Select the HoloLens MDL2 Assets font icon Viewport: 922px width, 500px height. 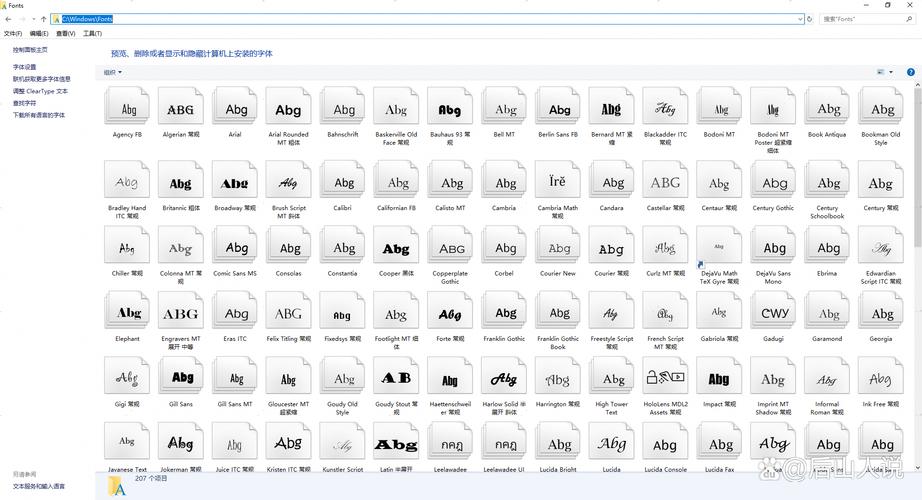point(666,376)
